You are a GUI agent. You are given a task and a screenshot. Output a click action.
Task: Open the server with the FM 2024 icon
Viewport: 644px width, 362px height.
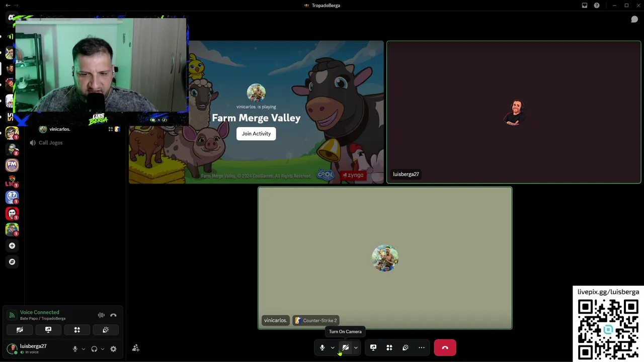point(12,165)
